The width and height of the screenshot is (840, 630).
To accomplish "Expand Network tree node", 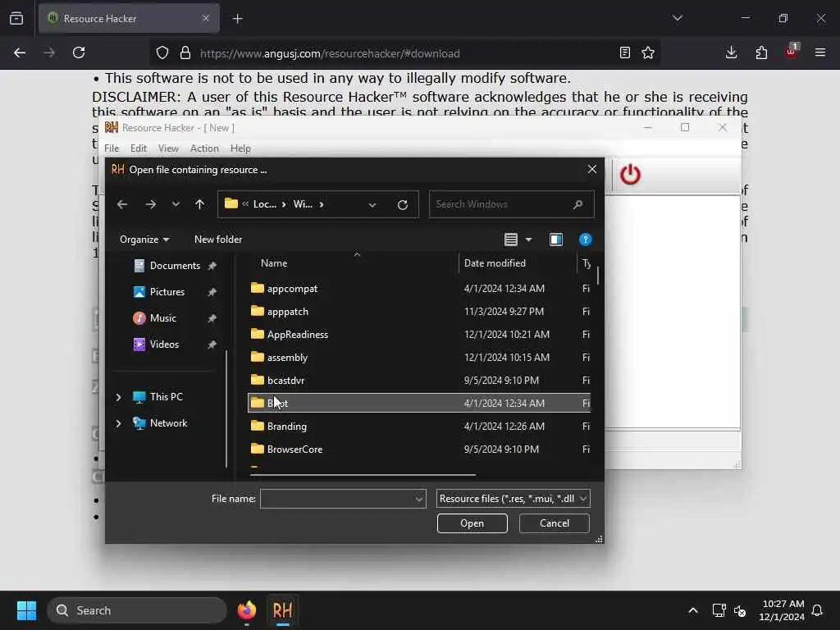I will tap(118, 423).
